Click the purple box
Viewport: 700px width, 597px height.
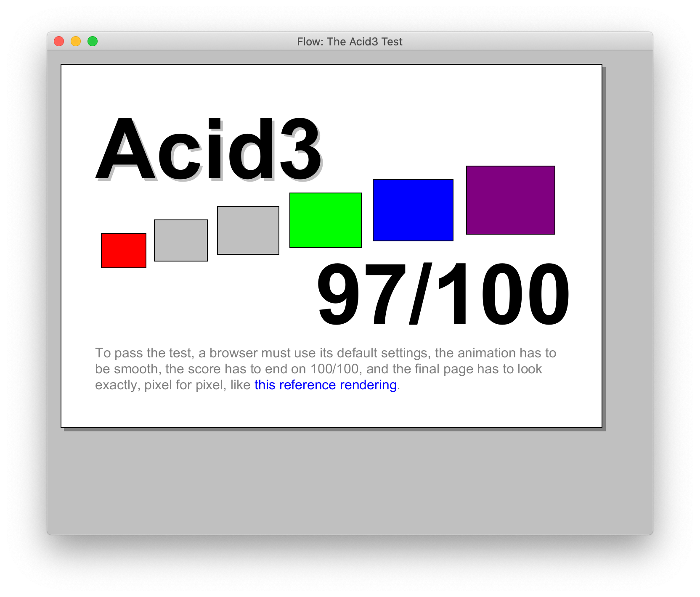pyautogui.click(x=511, y=200)
